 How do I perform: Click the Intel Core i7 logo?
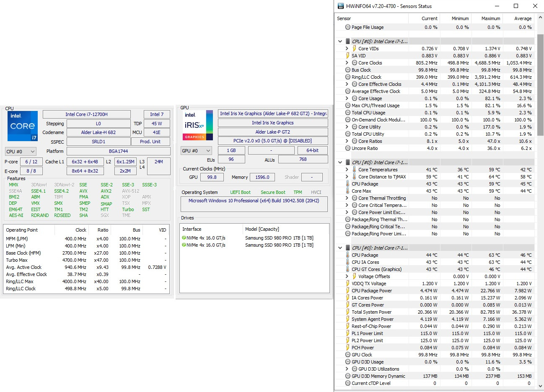23,126
